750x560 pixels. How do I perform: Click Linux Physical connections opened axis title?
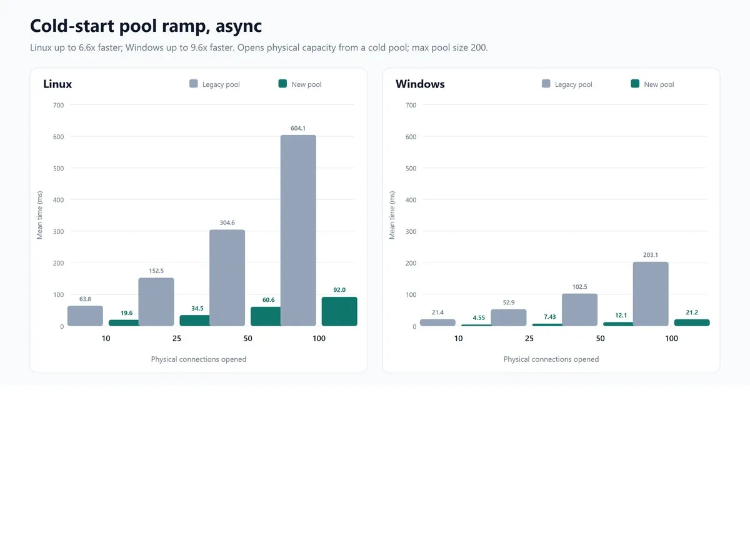pos(199,359)
